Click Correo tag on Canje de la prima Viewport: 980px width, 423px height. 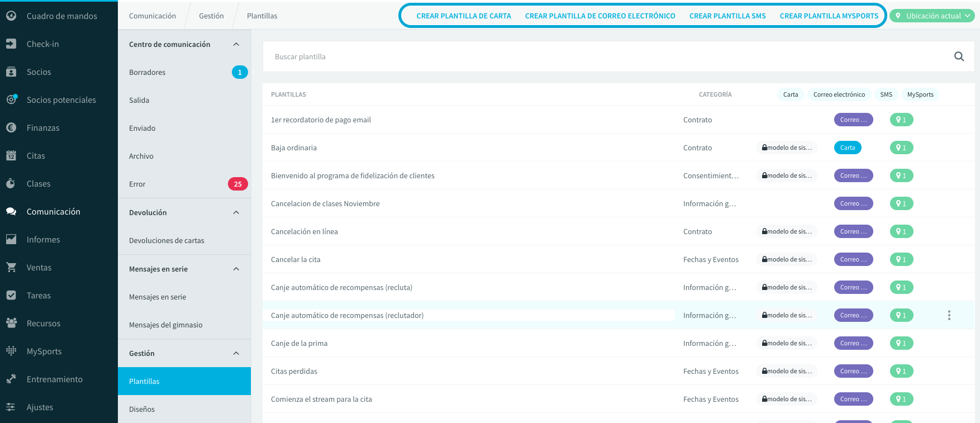pyautogui.click(x=854, y=343)
